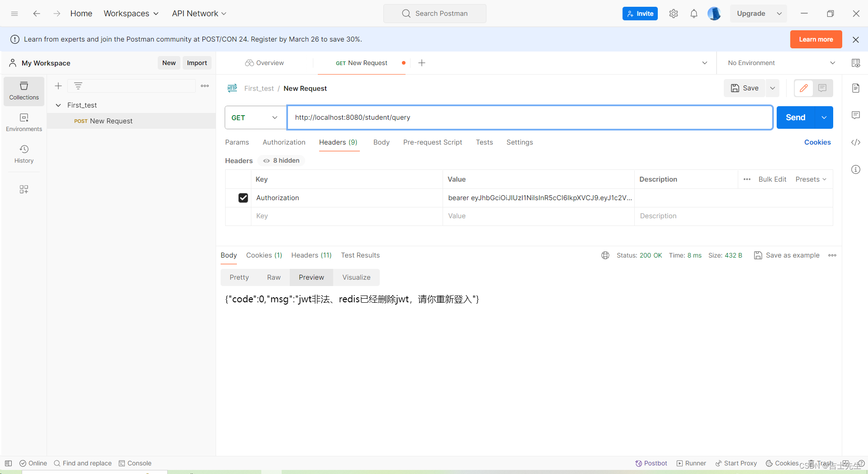
Task: Switch response view to Visualize
Action: click(356, 277)
